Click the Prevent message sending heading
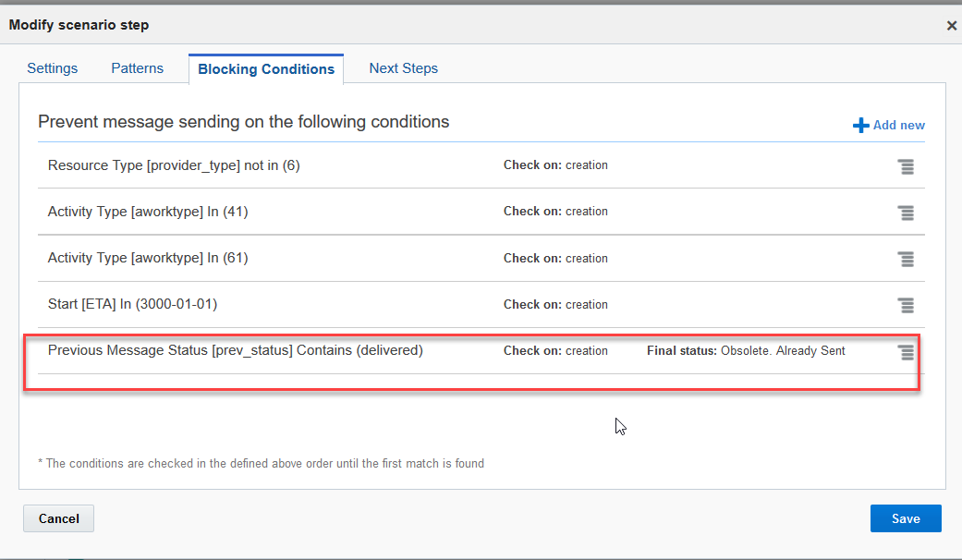The width and height of the screenshot is (962, 560). (x=244, y=121)
